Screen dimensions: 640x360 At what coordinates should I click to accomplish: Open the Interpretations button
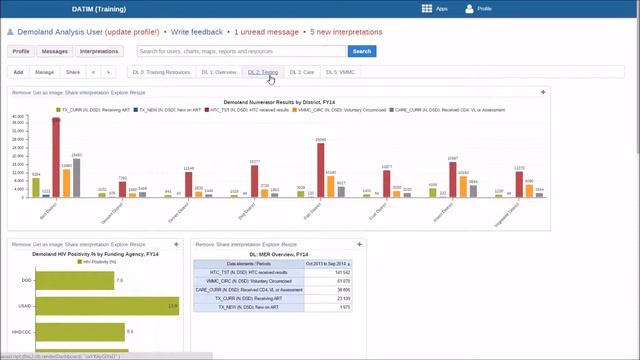[x=99, y=51]
